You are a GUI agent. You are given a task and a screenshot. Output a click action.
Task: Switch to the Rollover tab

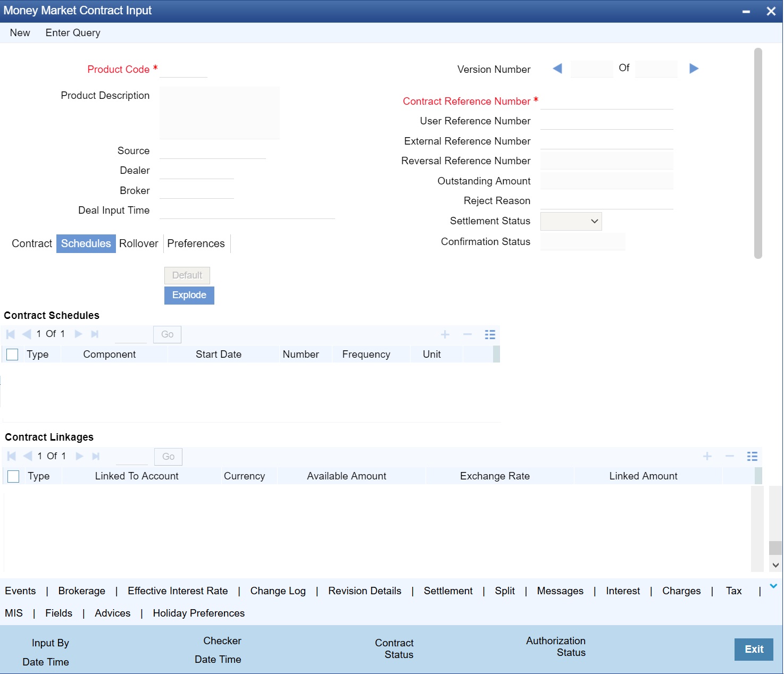138,243
